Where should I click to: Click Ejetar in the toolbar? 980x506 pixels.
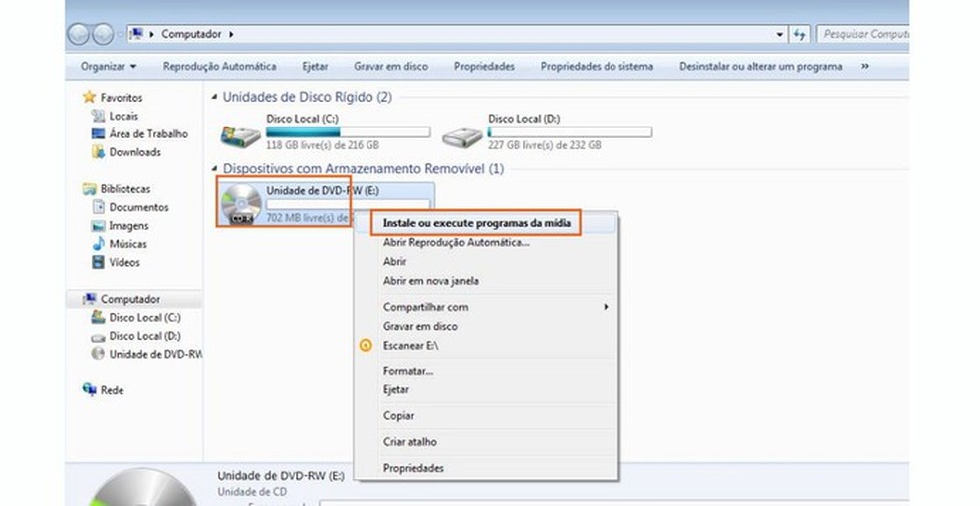tap(315, 67)
